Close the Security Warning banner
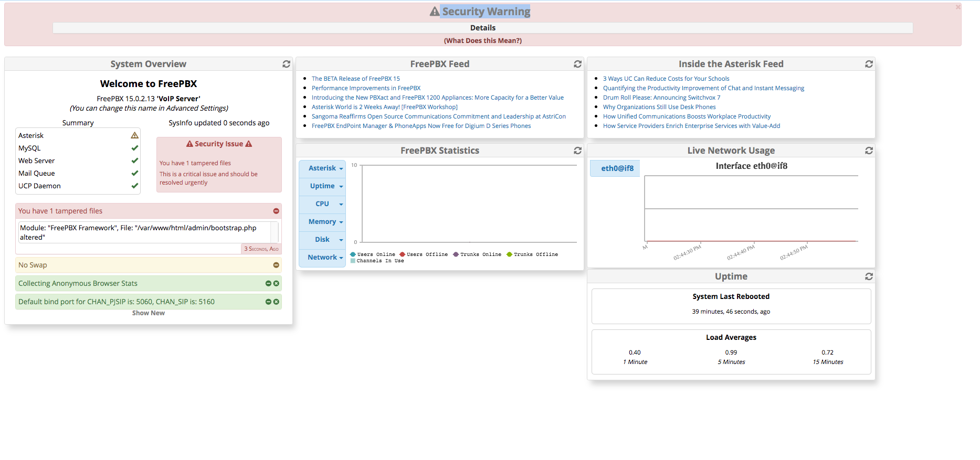The width and height of the screenshot is (980, 460). coord(958,7)
